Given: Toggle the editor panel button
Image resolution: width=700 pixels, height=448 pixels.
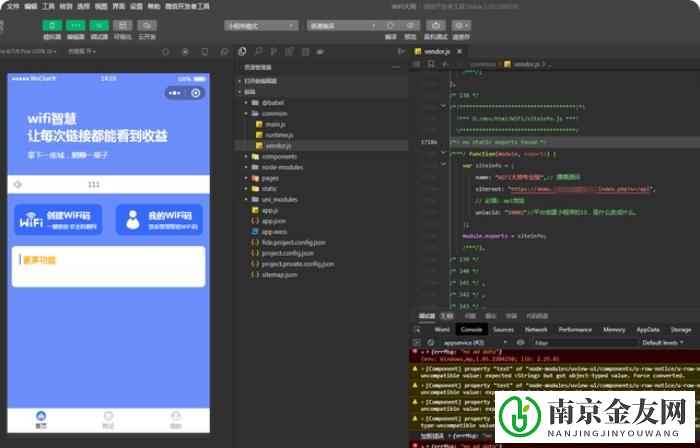Looking at the screenshot, I should click(x=76, y=25).
